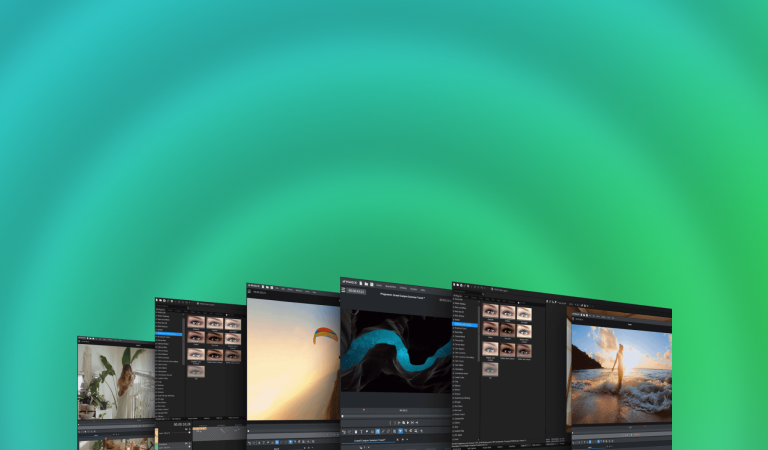
Task: Click lone greyed eye thumbnail in right plug-in window
Action: [x=490, y=369]
